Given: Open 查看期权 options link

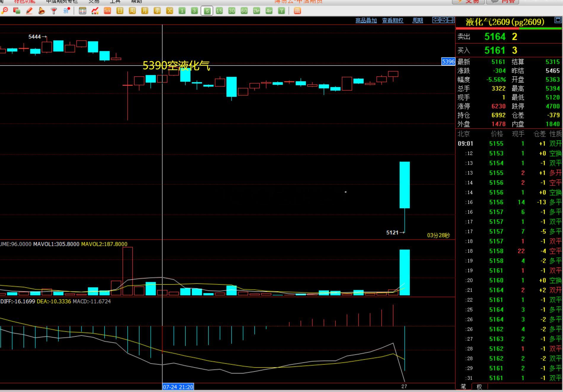Looking at the screenshot, I should (393, 20).
